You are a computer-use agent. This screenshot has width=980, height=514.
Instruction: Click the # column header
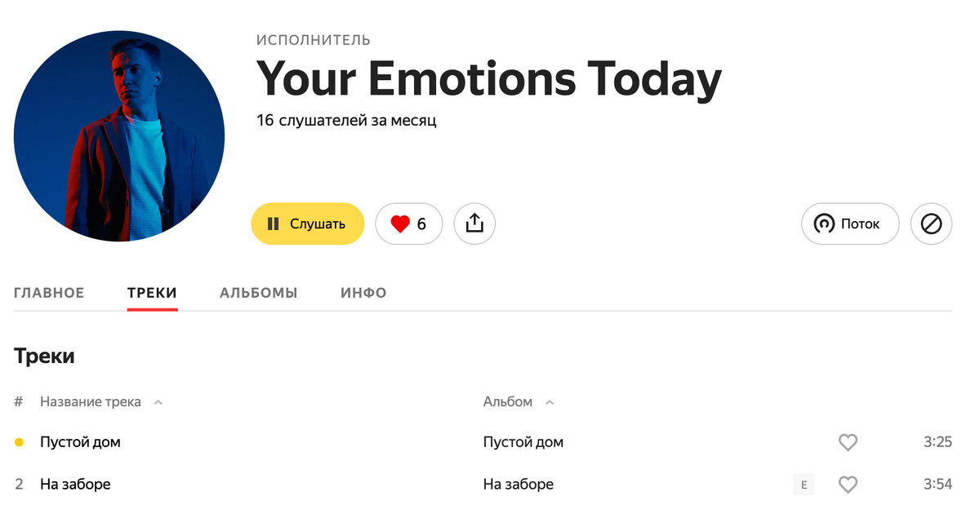[19, 402]
